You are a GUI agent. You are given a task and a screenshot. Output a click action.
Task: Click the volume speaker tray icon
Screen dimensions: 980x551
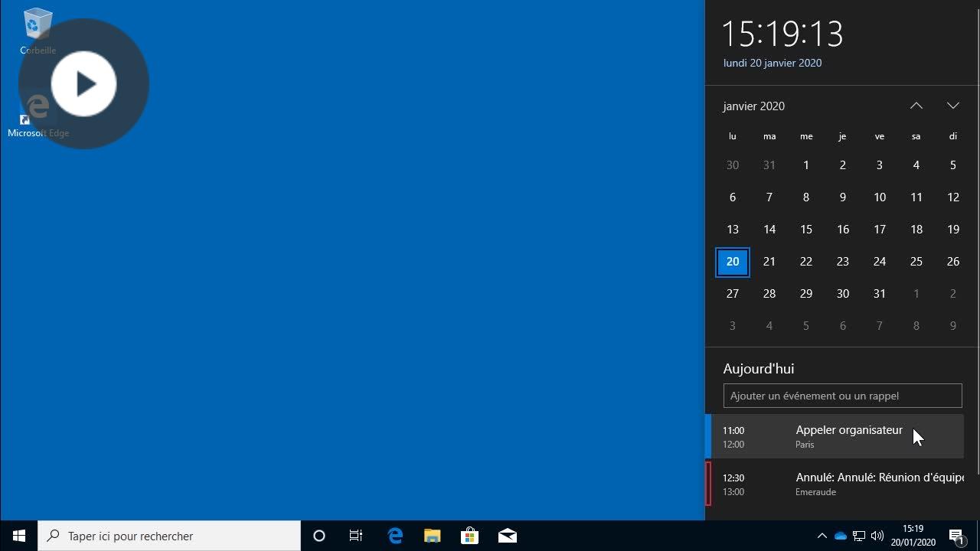[877, 536]
